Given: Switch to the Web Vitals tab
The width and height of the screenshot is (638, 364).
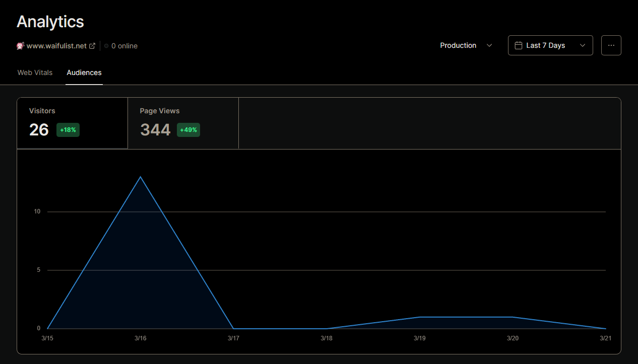Looking at the screenshot, I should [35, 72].
